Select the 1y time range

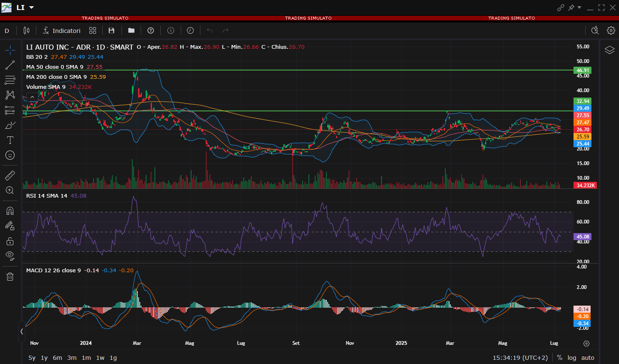pyautogui.click(x=44, y=358)
